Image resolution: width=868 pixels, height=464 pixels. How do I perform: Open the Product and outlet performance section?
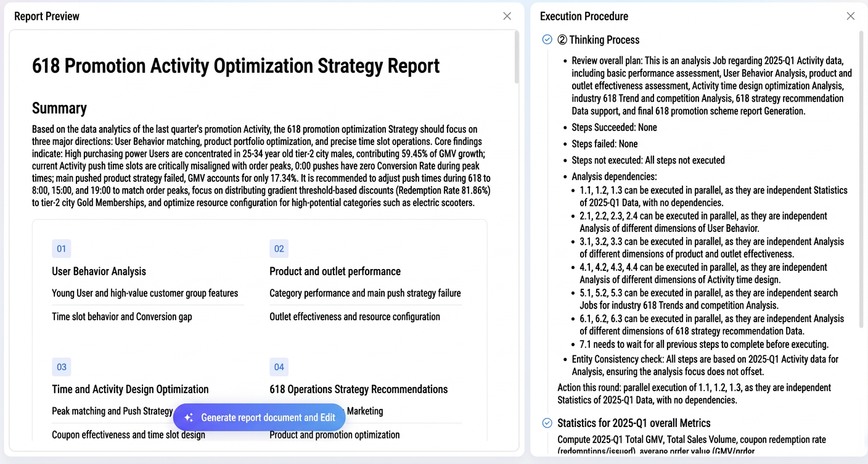[335, 271]
